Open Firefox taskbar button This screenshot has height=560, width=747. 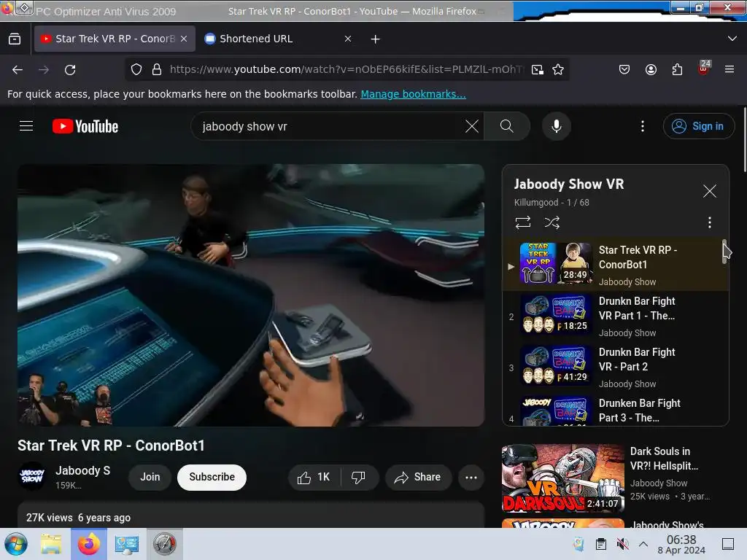[89, 544]
